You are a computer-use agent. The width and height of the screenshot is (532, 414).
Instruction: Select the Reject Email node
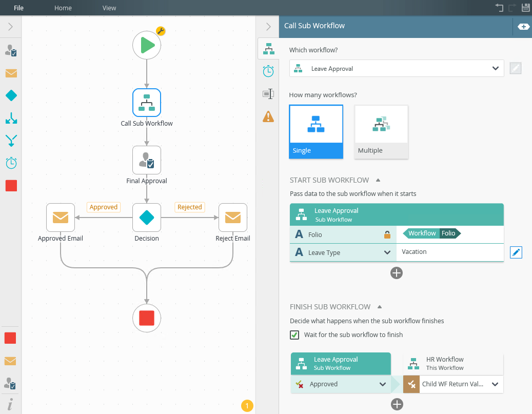click(x=233, y=218)
